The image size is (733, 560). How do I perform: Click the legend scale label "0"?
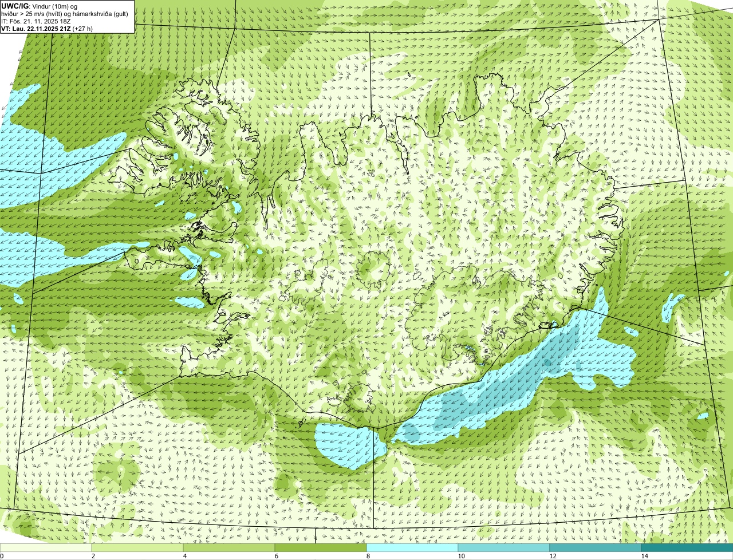coord(2,556)
